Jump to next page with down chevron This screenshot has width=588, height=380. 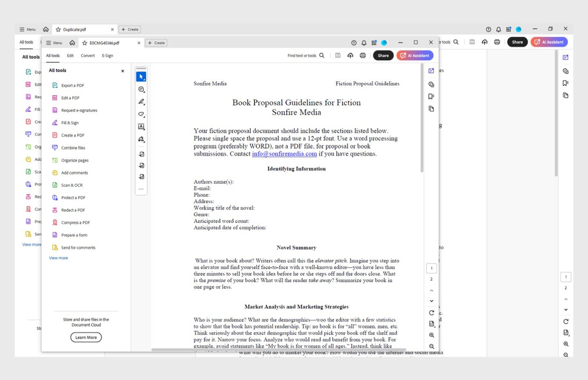(x=431, y=301)
